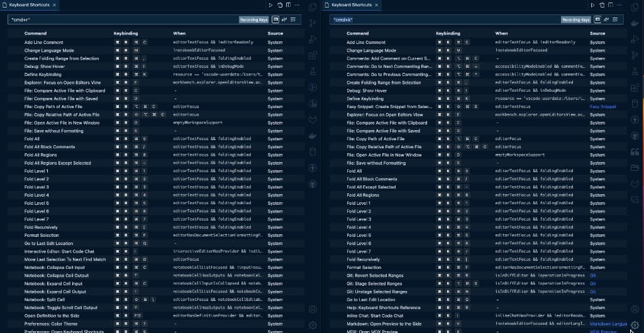Viewport: 644px width, 333px height.
Task: Open more actions ellipsis in right window
Action: pyautogui.click(x=619, y=5)
